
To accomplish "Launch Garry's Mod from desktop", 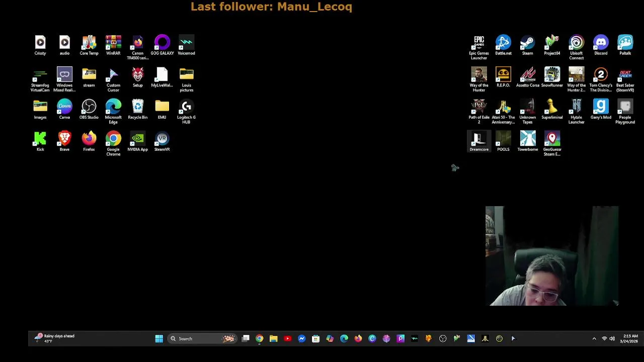I will click(601, 110).
